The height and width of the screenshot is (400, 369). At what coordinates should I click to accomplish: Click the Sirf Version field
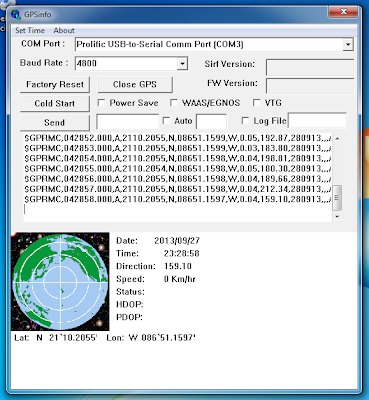(310, 67)
